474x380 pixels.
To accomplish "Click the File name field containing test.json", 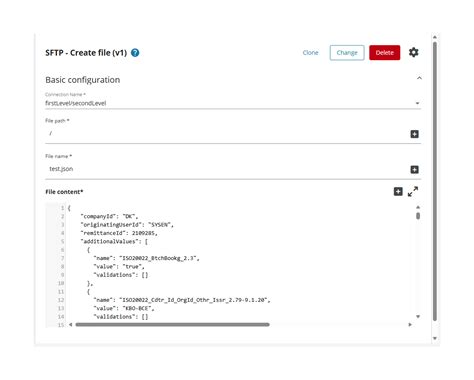I will pos(227,169).
